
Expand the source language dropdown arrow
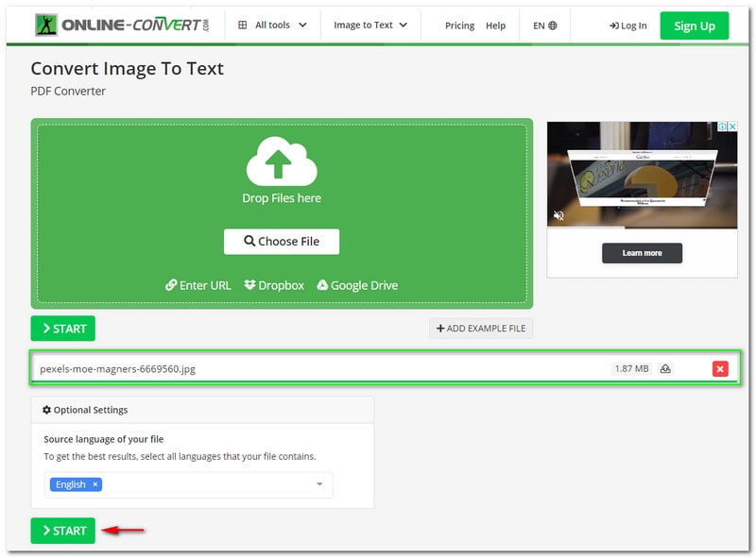click(x=319, y=484)
